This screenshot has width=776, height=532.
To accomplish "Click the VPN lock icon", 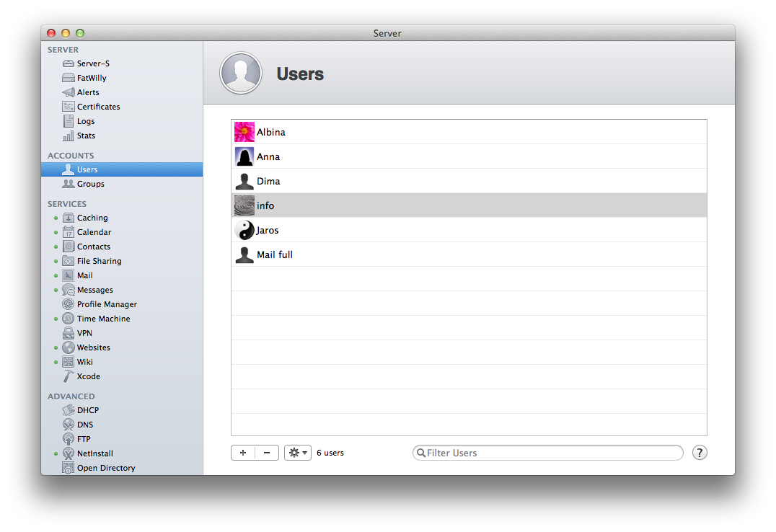I will point(69,333).
